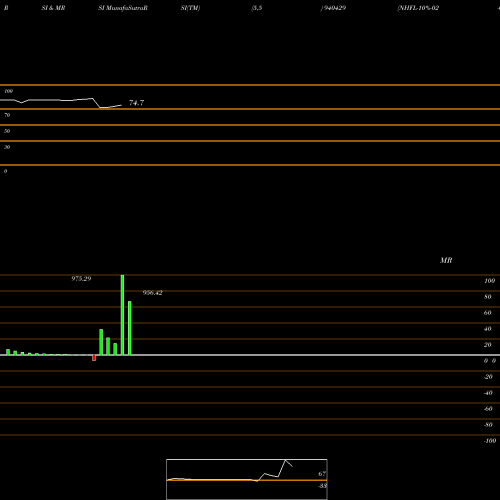Click the 67 value in mini chart
This screenshot has width=500, height=500.
322,473
